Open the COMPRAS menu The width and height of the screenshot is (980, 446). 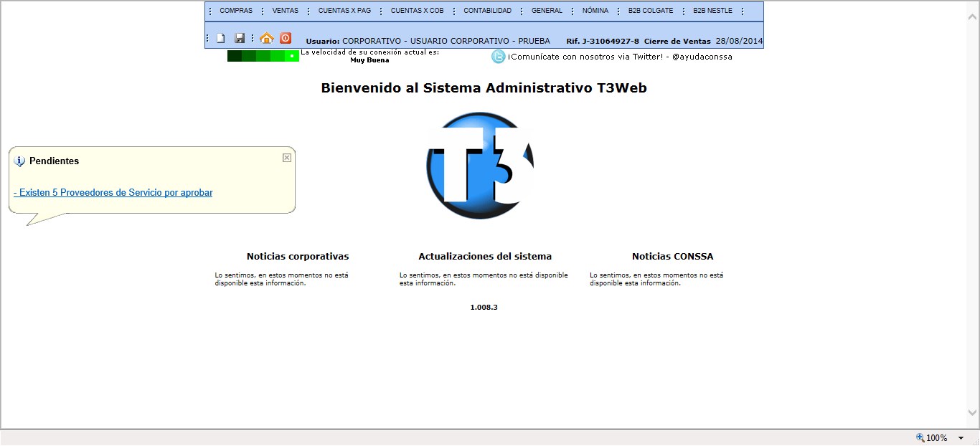[x=236, y=11]
